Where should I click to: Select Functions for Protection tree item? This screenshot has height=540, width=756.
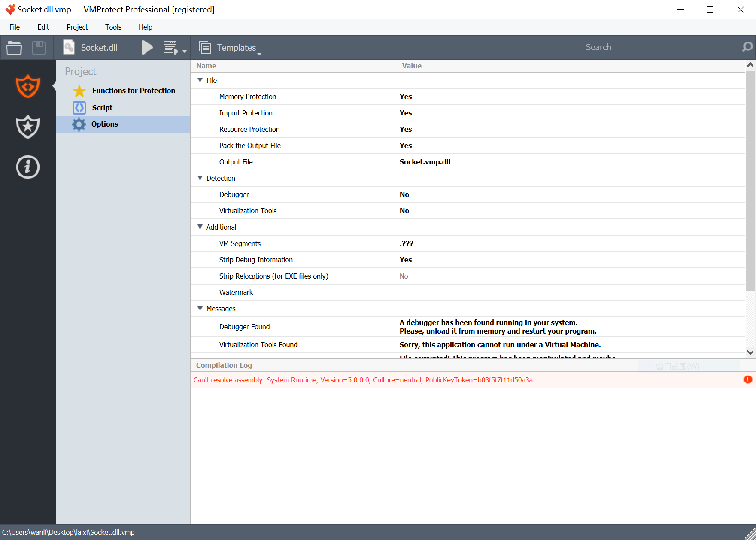coord(124,91)
